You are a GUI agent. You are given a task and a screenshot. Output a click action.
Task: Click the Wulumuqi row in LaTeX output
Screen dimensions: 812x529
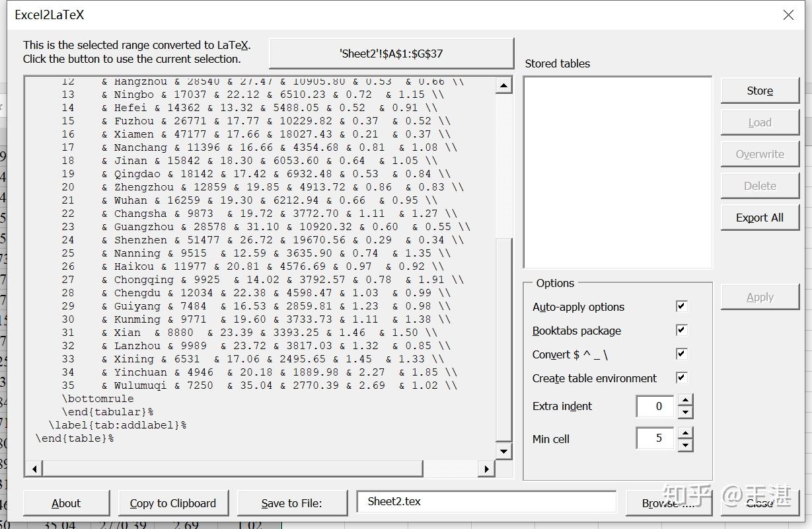coord(260,386)
